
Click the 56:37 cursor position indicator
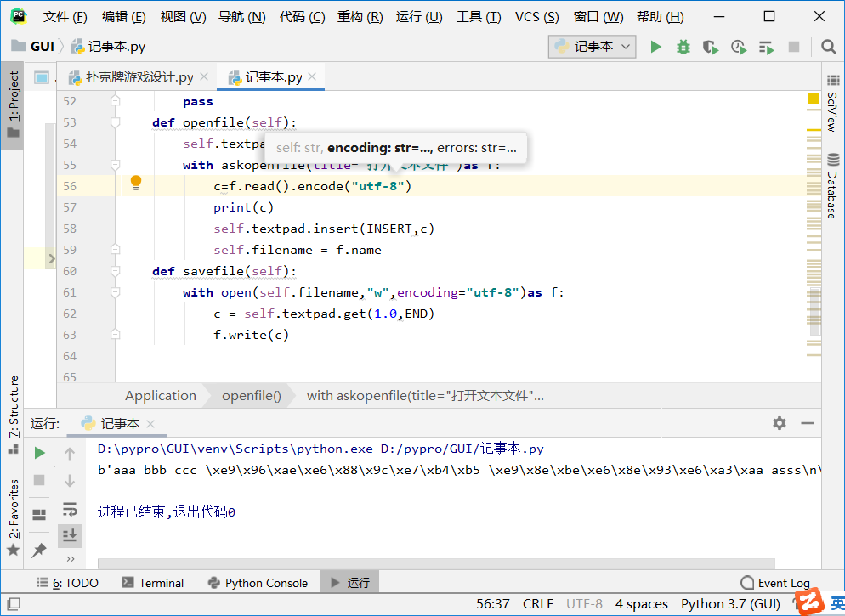(x=492, y=604)
